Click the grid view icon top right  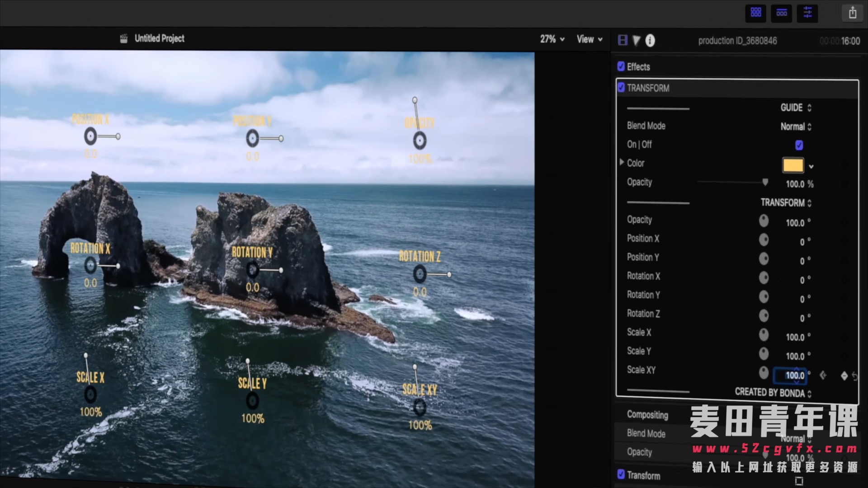click(x=755, y=13)
